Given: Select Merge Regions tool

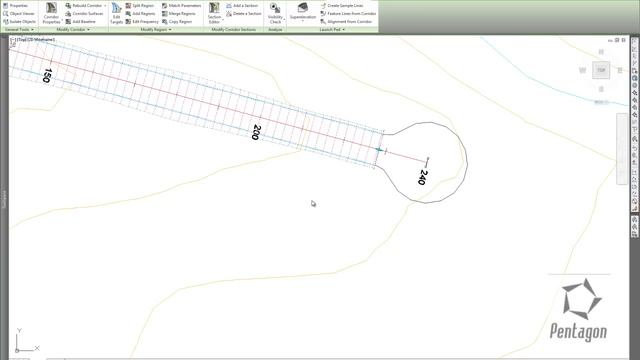Looking at the screenshot, I should 179,13.
